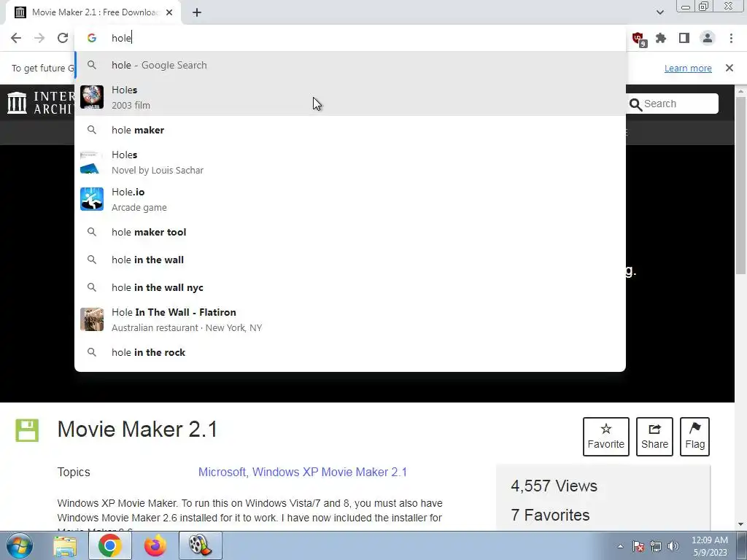Open Windows XP Movie Maker 2.1 topic link

pyautogui.click(x=330, y=472)
